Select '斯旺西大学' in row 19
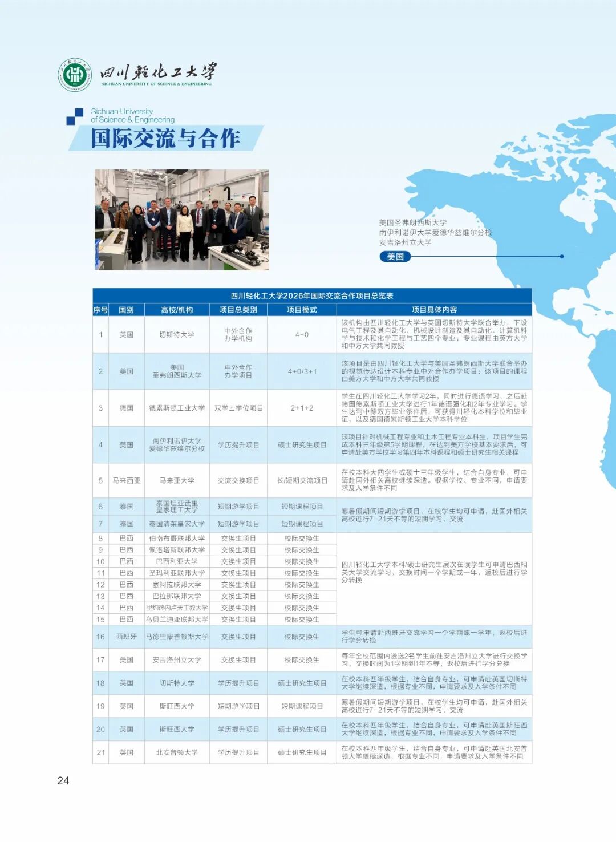This screenshot has height=842, width=616. (x=177, y=706)
